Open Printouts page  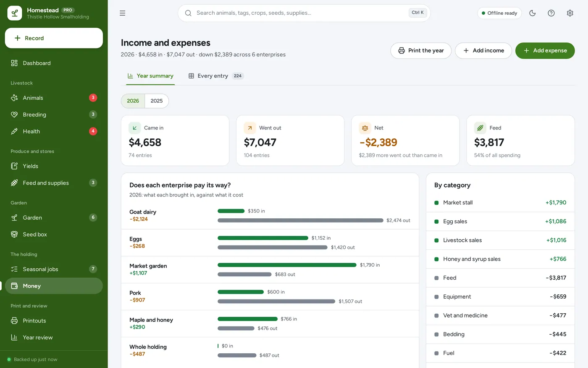(54, 321)
